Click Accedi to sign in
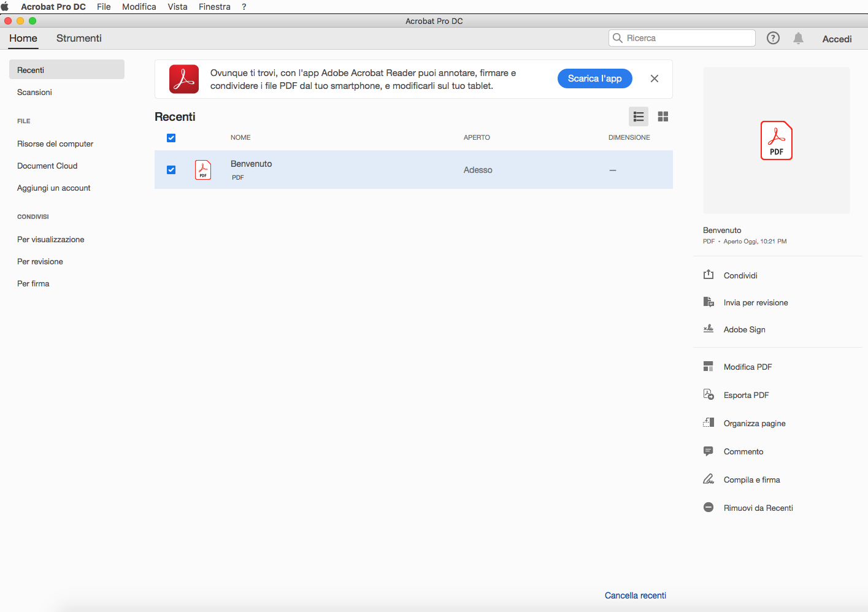 click(837, 39)
